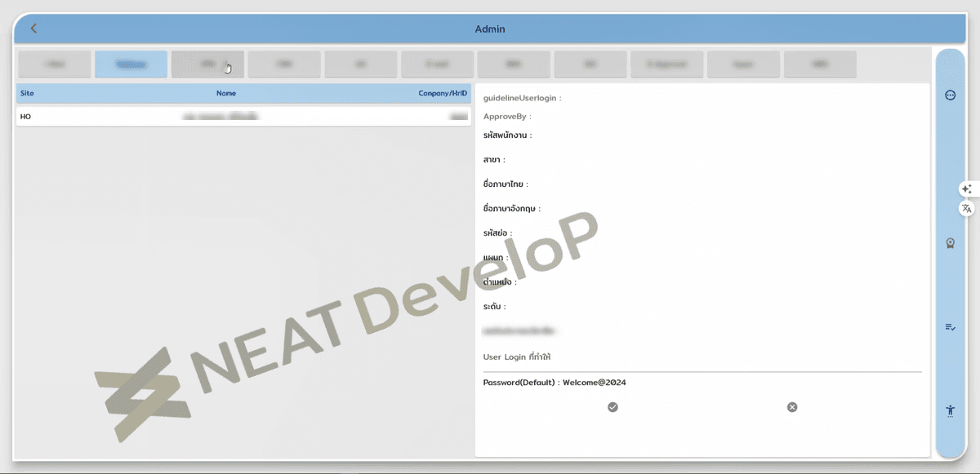The image size is (980, 474).
Task: Select the highlighted blue tab
Action: [x=131, y=64]
